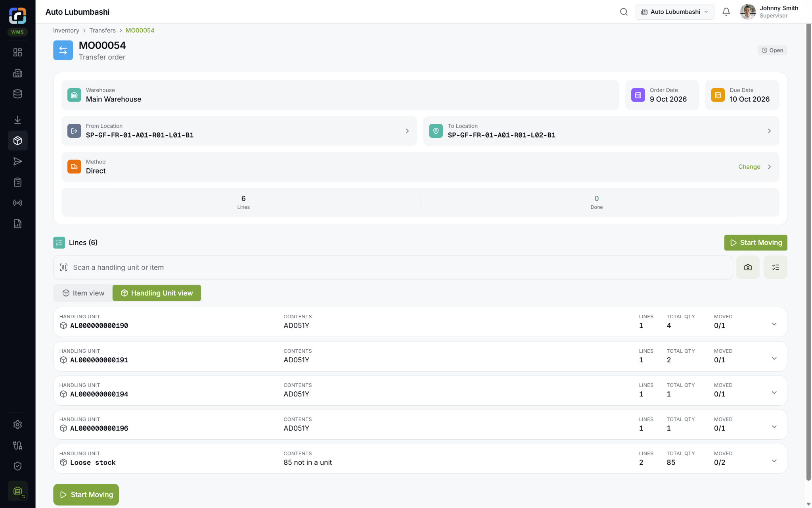This screenshot has width=812, height=508.
Task: Click the search magnifier icon in header
Action: tap(624, 12)
